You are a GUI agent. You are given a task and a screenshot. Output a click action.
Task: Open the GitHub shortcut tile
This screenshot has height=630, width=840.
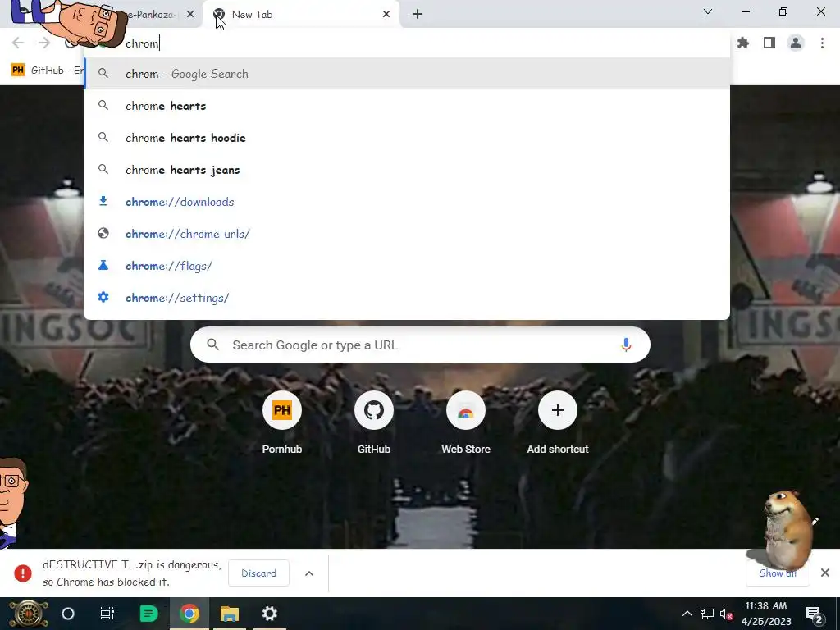tap(374, 423)
